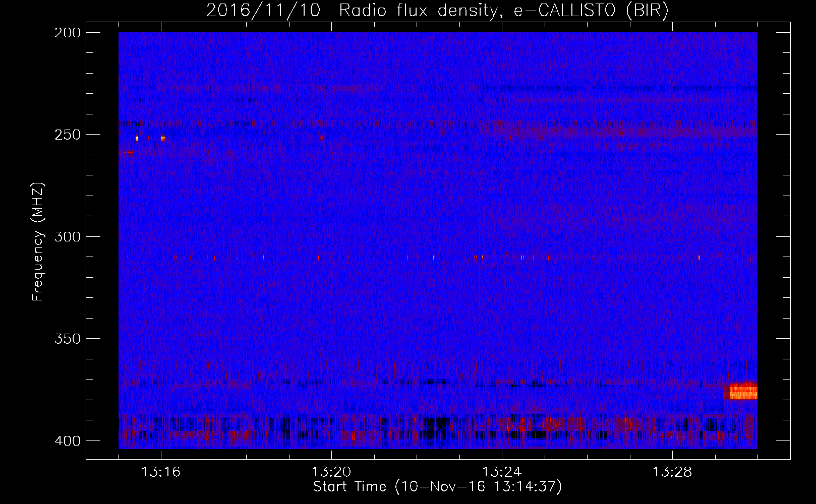The height and width of the screenshot is (504, 816).
Task: Click the plot title mentioning e-CALLISTO (BIR)
Action: coord(437,10)
